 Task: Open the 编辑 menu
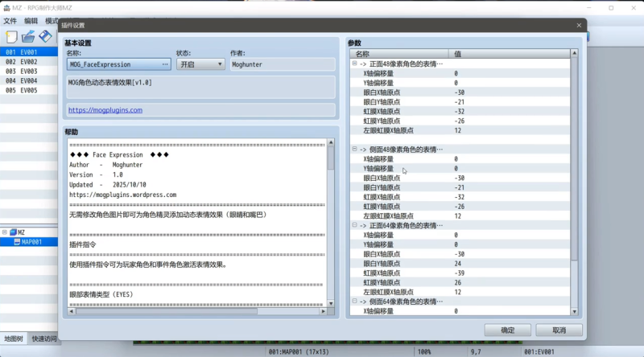click(x=31, y=21)
